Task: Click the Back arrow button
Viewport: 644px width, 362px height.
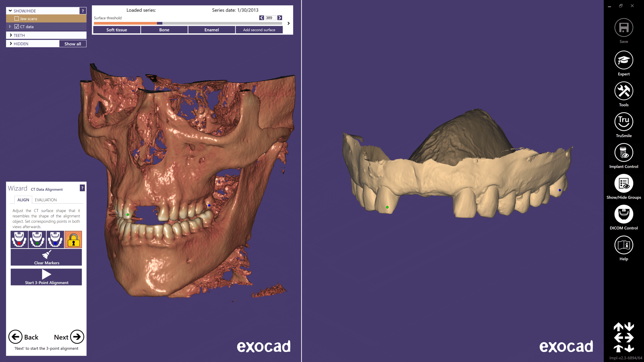Action: point(15,337)
